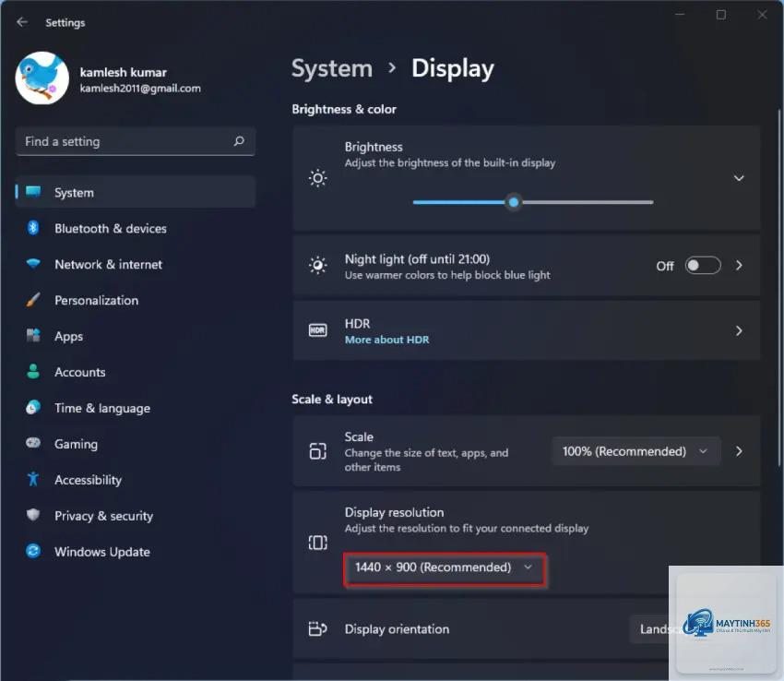Viewport: 784px width, 681px height.
Task: Click the Privacy shield icon
Action: pos(33,515)
